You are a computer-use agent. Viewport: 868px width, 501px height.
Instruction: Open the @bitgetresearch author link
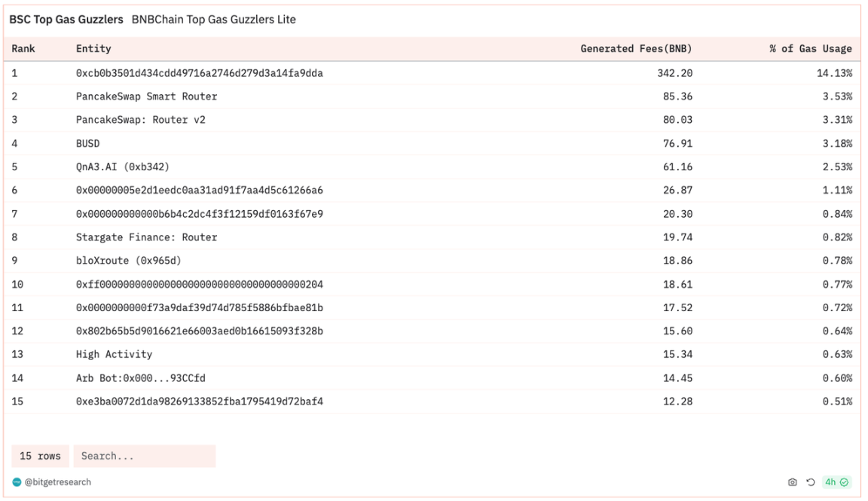pyautogui.click(x=57, y=482)
